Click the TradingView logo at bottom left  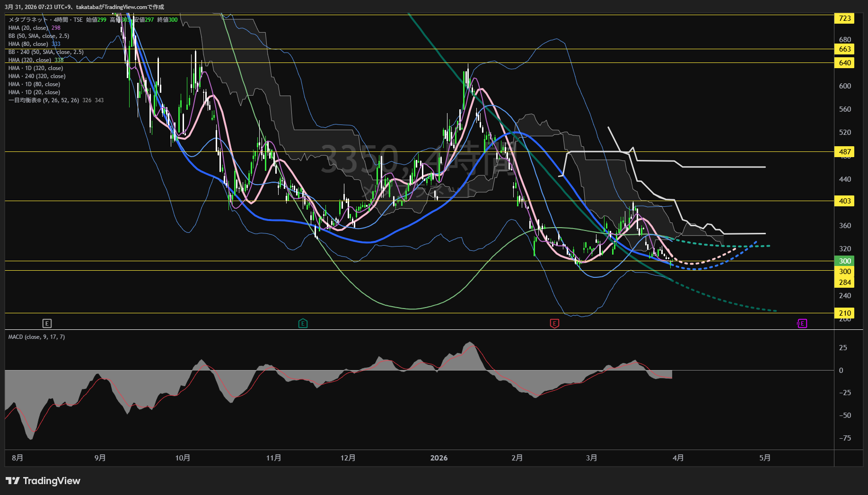[43, 481]
